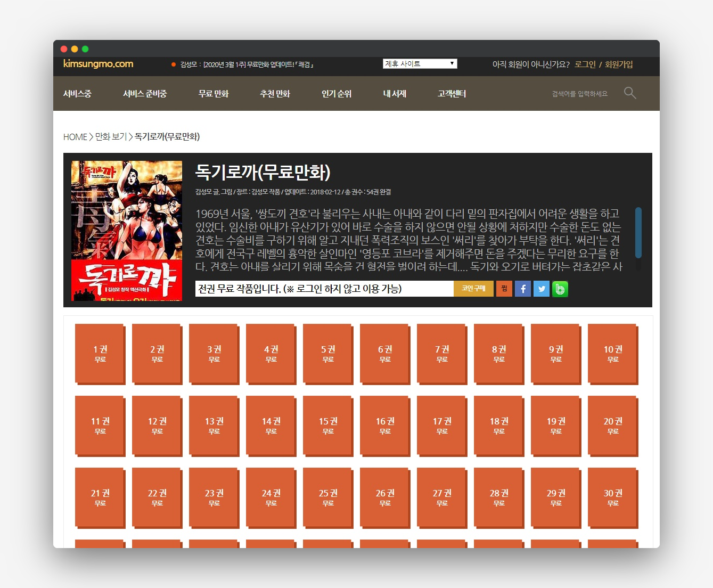Open volume 23 권 tile

[x=214, y=497]
